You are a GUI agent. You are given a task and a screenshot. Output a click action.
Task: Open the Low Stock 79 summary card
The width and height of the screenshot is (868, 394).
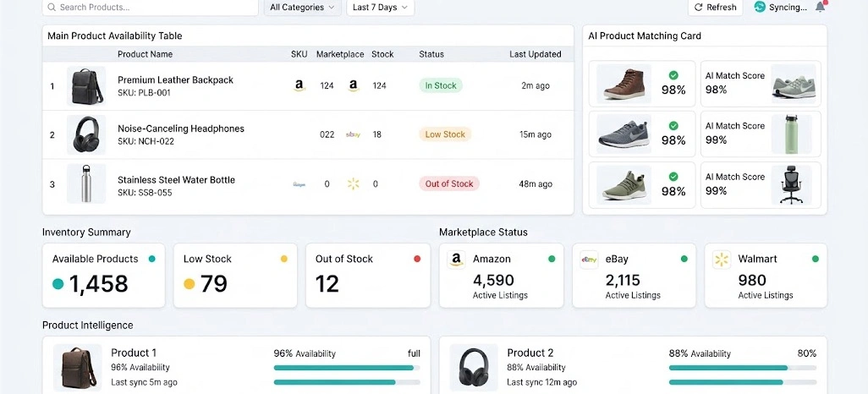click(235, 276)
